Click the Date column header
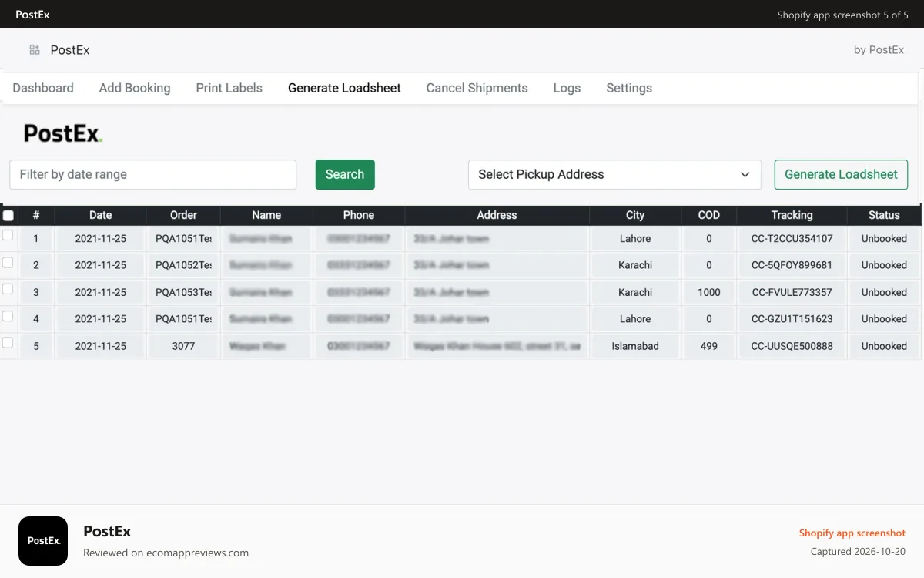This screenshot has width=924, height=578. [100, 215]
